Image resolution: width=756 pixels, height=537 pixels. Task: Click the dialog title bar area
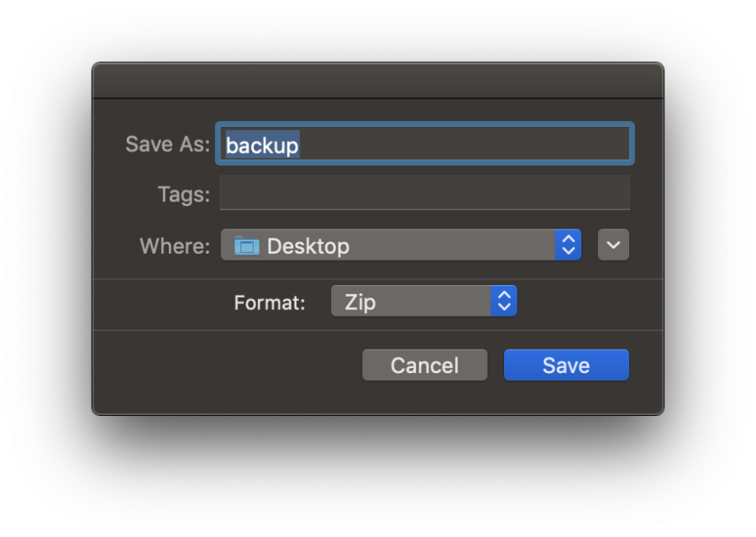[x=377, y=80]
